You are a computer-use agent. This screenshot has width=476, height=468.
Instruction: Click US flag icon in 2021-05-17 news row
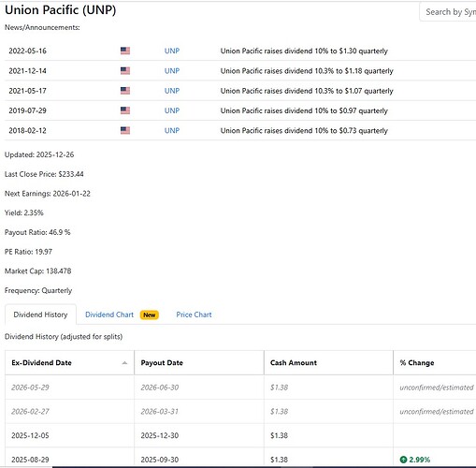(x=125, y=91)
